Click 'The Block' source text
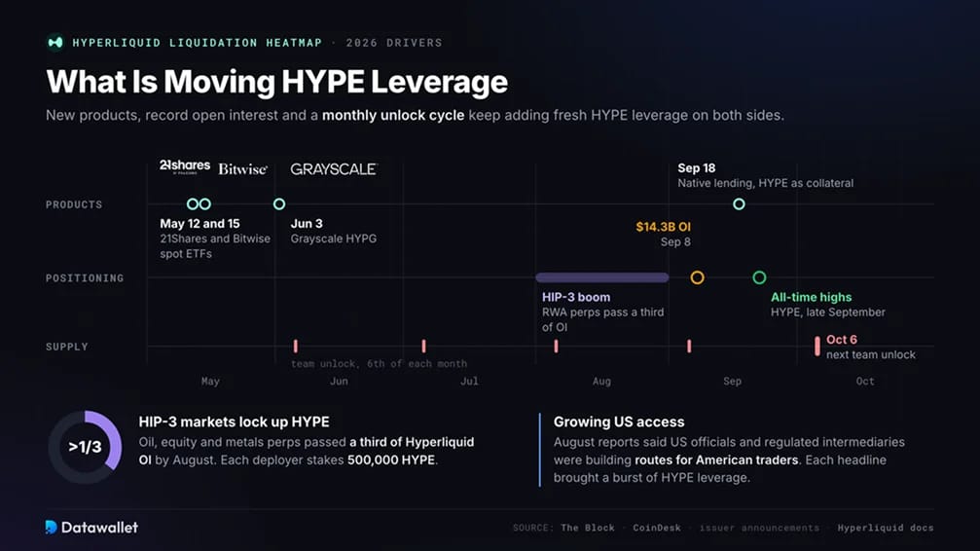Viewport: 980px width, 551px height. point(588,528)
